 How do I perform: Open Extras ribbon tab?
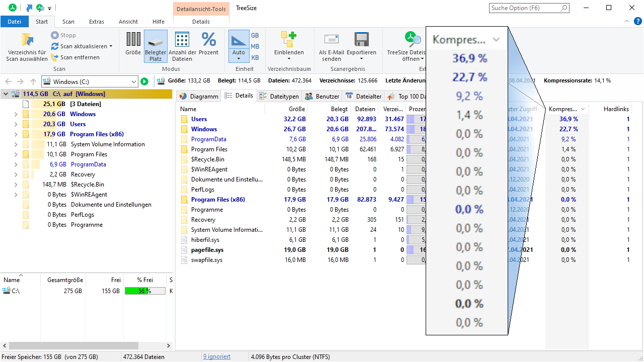(97, 22)
